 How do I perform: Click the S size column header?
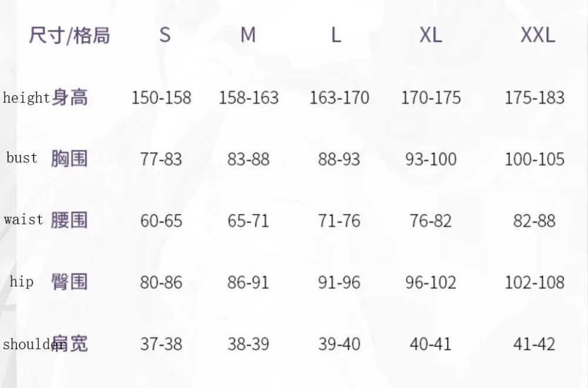click(165, 35)
